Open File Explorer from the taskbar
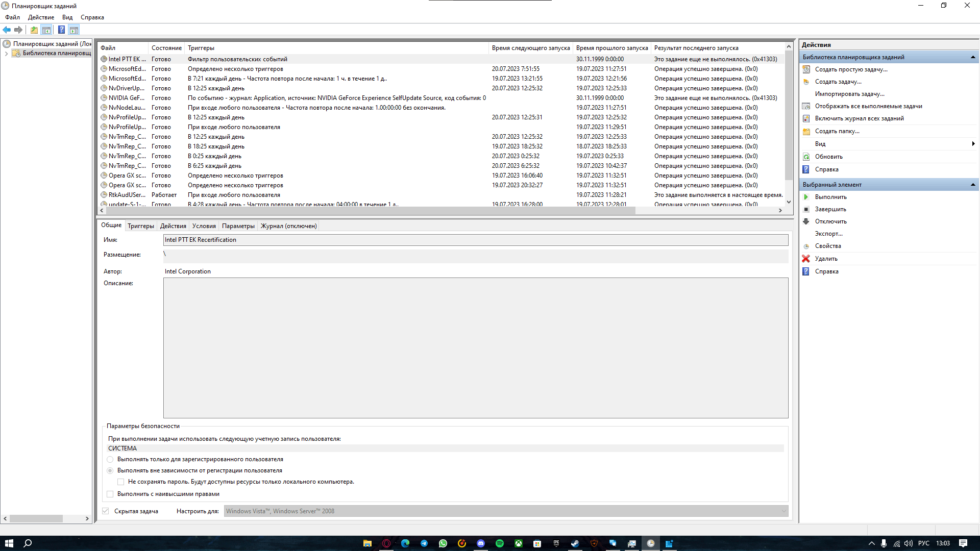Screen dimensions: 980x551 pyautogui.click(x=367, y=543)
